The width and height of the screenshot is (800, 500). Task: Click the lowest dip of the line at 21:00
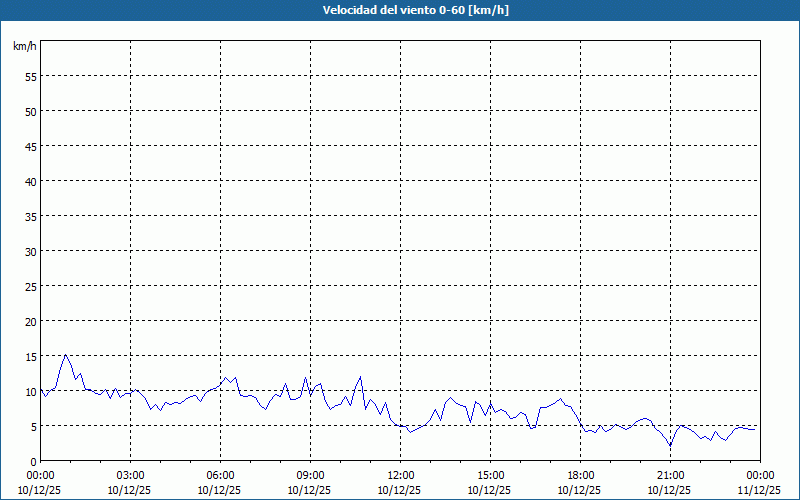coord(671,446)
